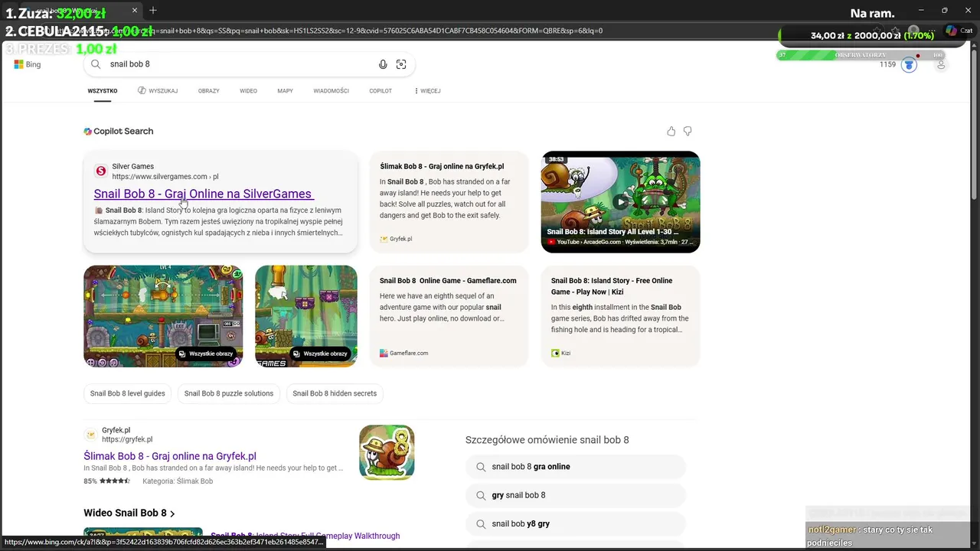Viewport: 980px width, 551px height.
Task: Switch to the OBRAZY tab
Action: (x=208, y=91)
